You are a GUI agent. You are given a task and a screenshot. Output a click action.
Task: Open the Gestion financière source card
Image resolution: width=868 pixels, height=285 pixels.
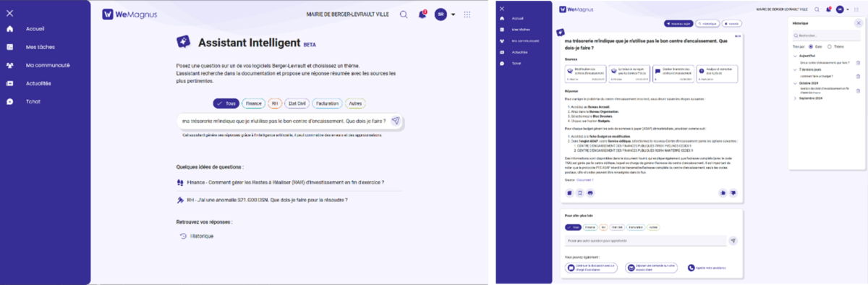(x=673, y=74)
